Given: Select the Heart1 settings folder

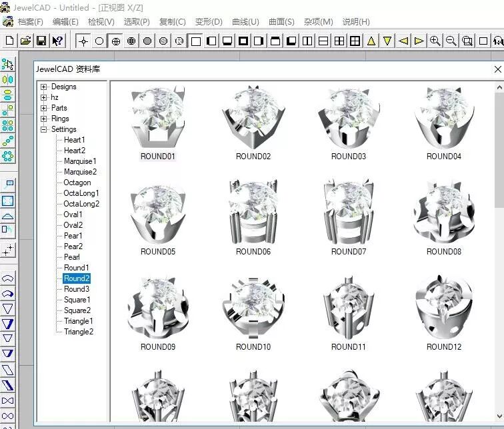Looking at the screenshot, I should [74, 140].
